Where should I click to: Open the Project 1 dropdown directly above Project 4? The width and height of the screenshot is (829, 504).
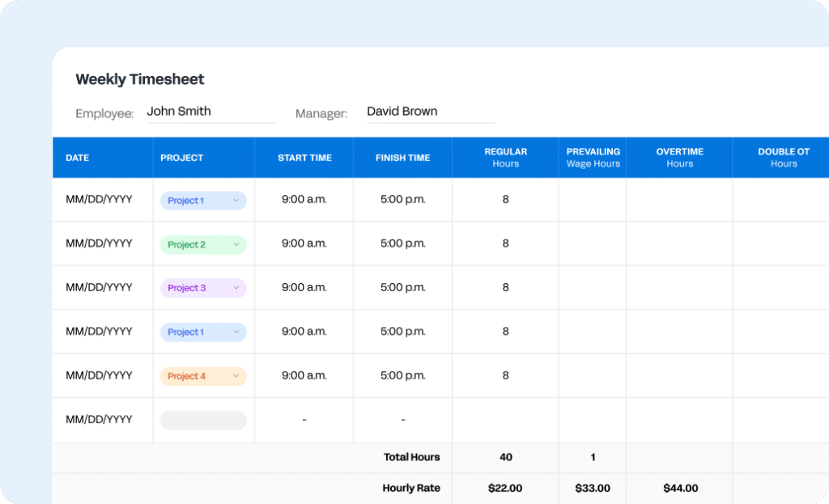[203, 332]
